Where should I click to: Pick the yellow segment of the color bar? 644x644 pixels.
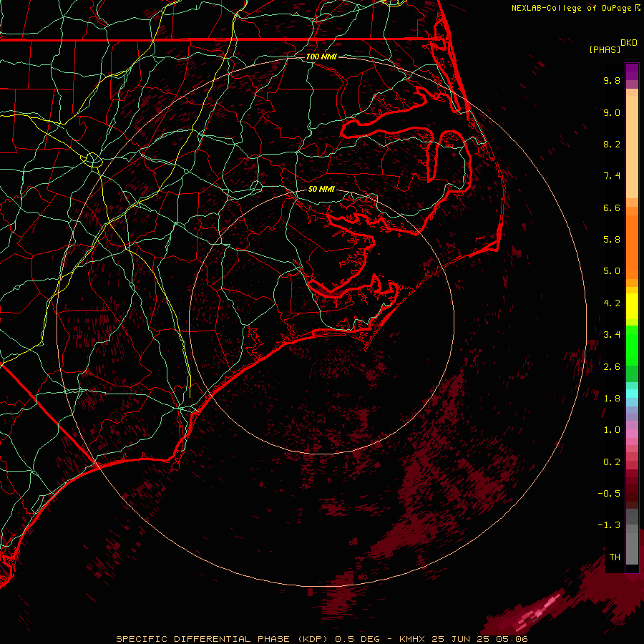pyautogui.click(x=632, y=306)
